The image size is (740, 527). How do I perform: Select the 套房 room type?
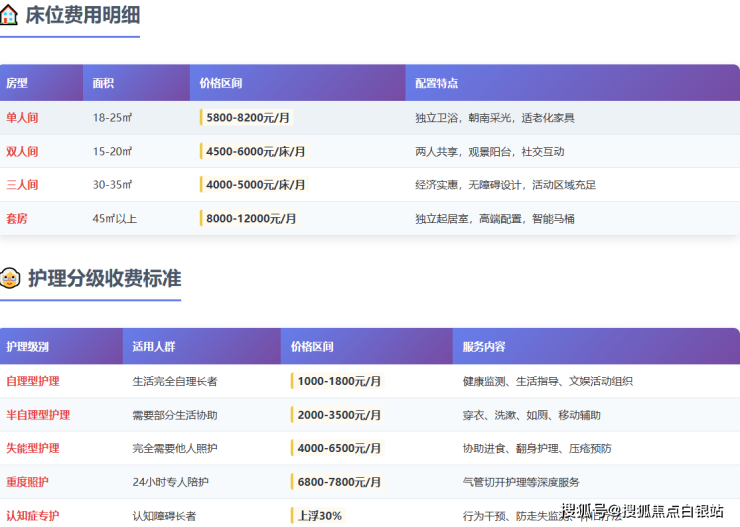click(17, 218)
